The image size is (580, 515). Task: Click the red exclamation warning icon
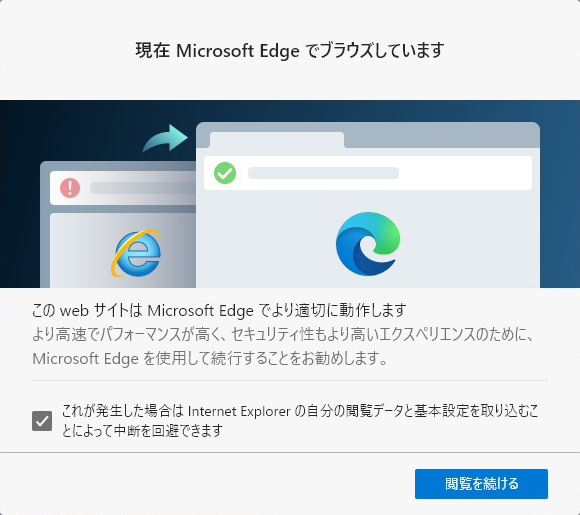tap(70, 188)
